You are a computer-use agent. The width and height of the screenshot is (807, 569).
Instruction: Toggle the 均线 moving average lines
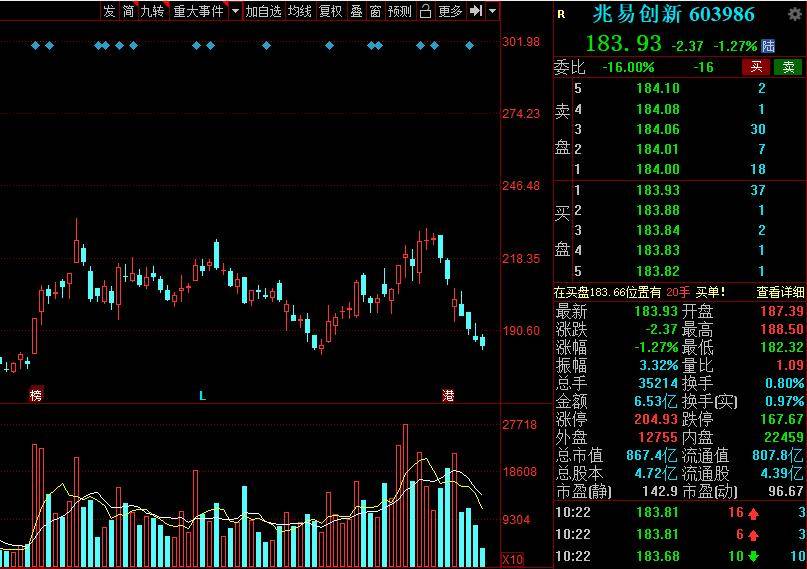[x=300, y=11]
